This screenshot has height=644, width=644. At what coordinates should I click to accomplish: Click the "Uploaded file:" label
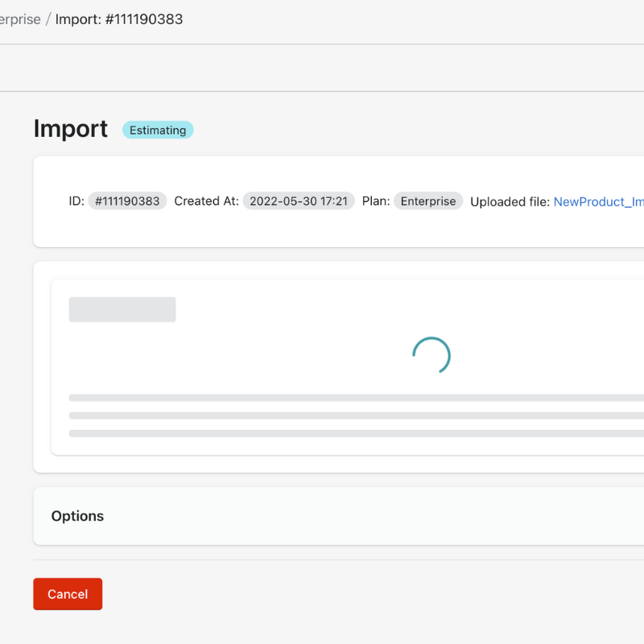tap(510, 201)
